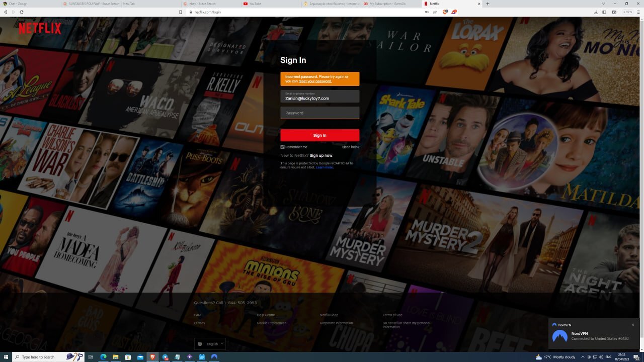Open Brave Shields lion icon
The width and height of the screenshot is (644, 362).
pyautogui.click(x=445, y=12)
